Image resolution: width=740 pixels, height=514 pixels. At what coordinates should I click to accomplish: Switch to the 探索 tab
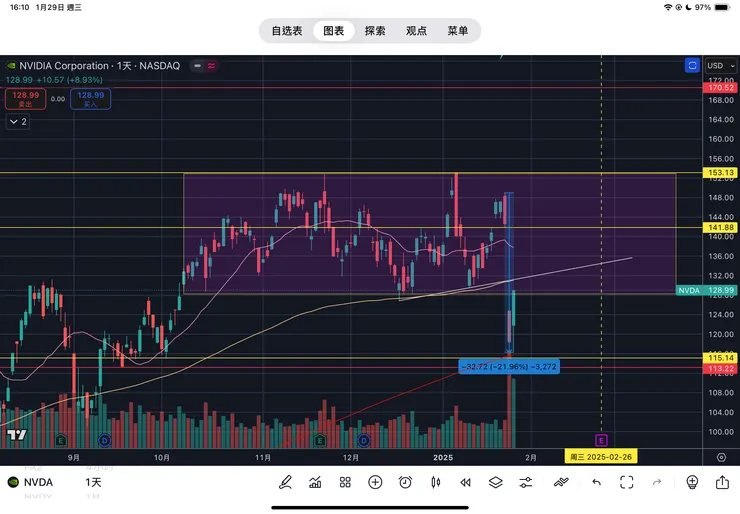375,31
